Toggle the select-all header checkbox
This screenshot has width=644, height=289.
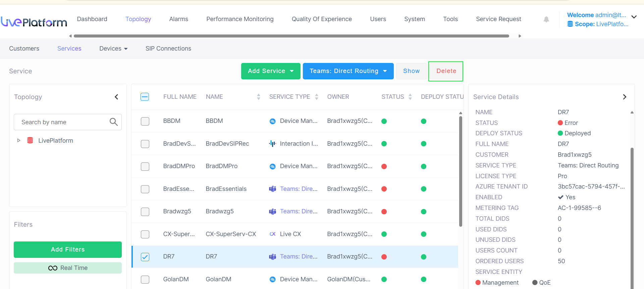pyautogui.click(x=145, y=97)
